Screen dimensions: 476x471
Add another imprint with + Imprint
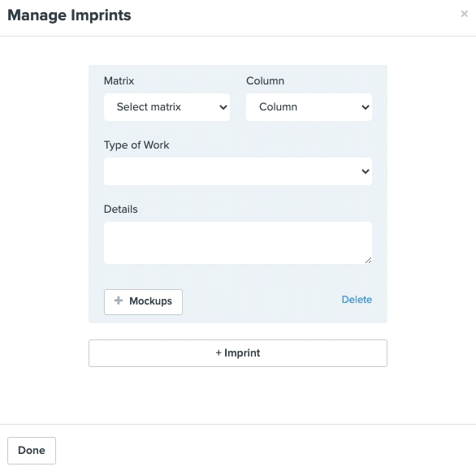tap(238, 353)
